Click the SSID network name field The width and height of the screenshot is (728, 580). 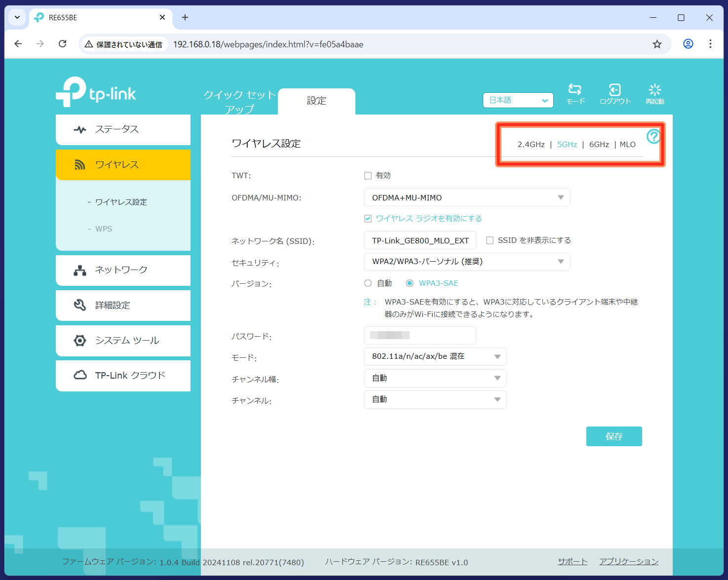(420, 240)
